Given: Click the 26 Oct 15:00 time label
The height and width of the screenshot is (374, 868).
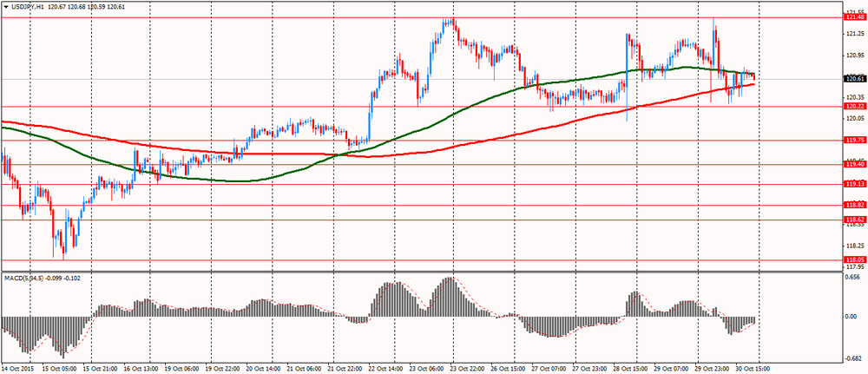Looking at the screenshot, I should (508, 368).
